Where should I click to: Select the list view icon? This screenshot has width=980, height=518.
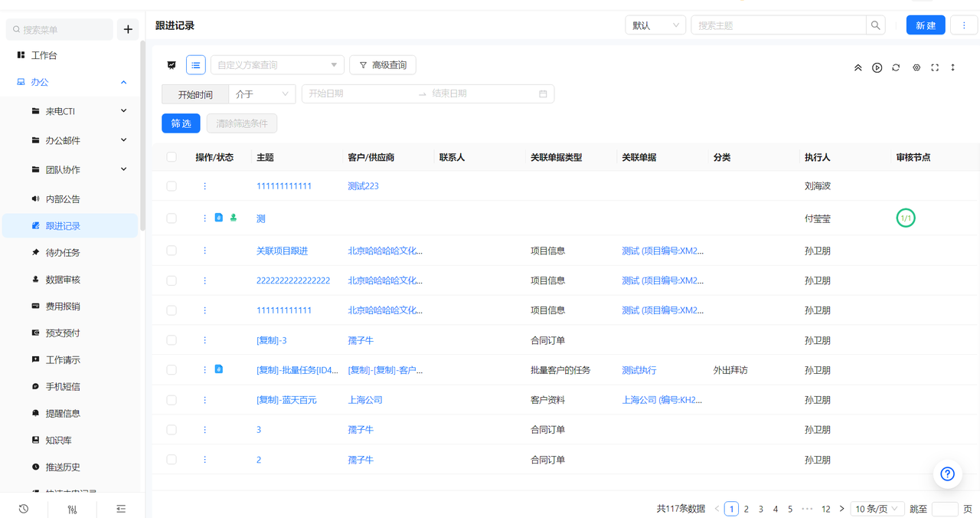[196, 65]
